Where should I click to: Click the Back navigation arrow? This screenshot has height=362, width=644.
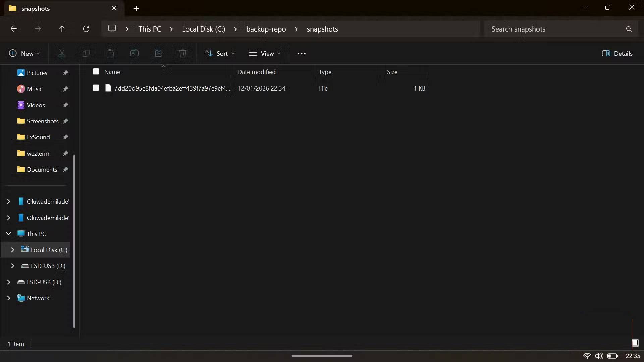pyautogui.click(x=14, y=29)
